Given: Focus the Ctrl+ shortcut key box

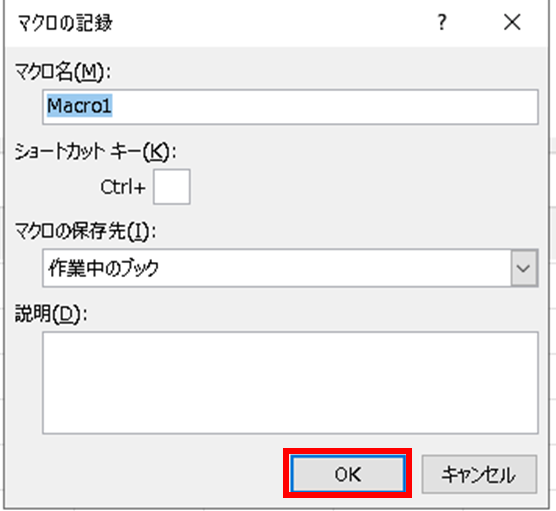Looking at the screenshot, I should click(172, 187).
